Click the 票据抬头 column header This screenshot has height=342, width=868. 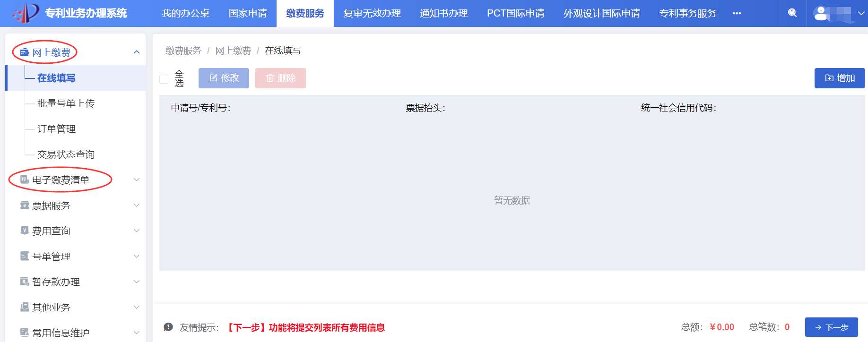(425, 108)
